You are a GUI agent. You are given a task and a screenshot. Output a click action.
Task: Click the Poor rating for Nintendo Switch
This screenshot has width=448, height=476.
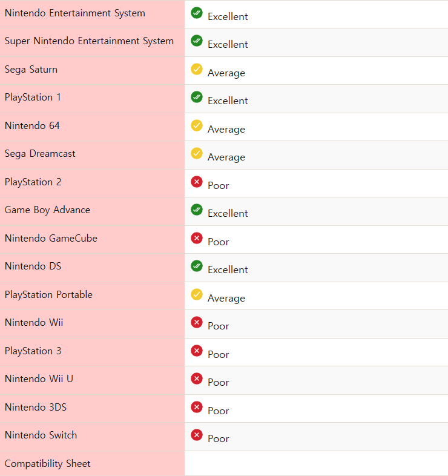pyautogui.click(x=219, y=439)
